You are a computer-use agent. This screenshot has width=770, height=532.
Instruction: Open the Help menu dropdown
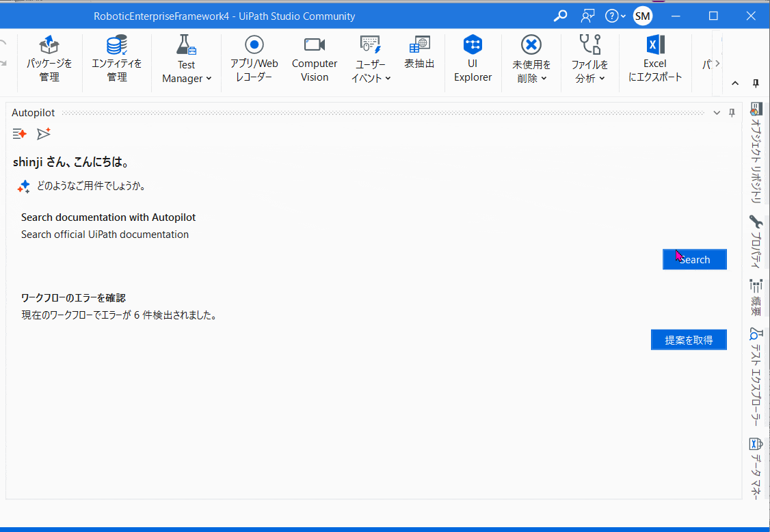(615, 16)
